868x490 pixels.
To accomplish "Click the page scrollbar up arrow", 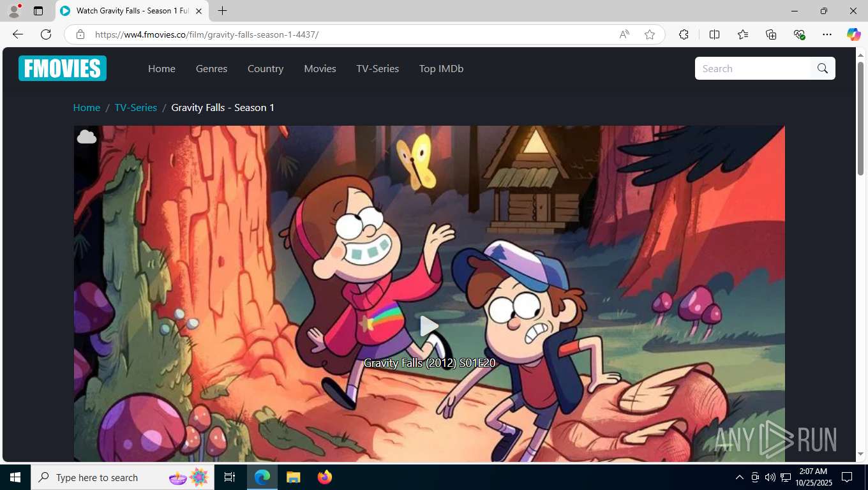I will [x=860, y=56].
